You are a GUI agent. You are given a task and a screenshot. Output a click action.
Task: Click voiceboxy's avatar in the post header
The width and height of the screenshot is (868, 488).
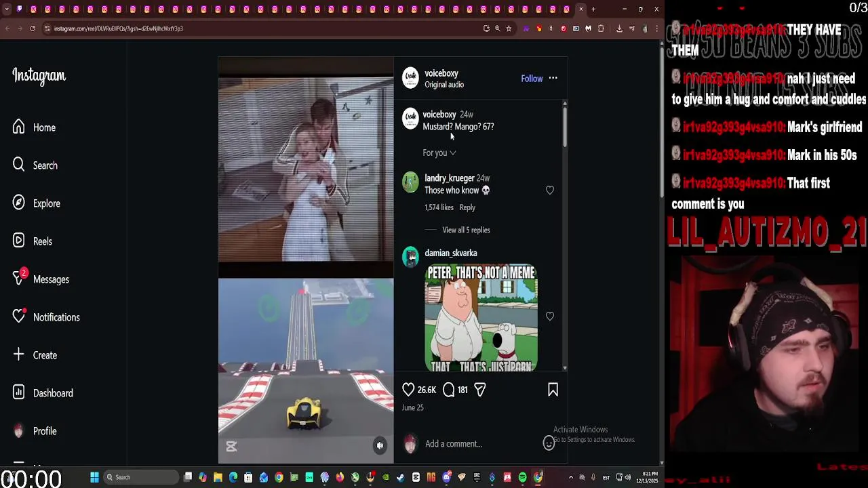pos(410,79)
